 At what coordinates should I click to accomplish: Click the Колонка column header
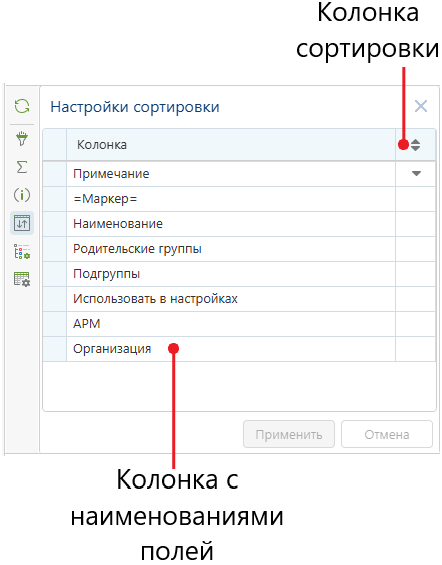[x=231, y=145]
